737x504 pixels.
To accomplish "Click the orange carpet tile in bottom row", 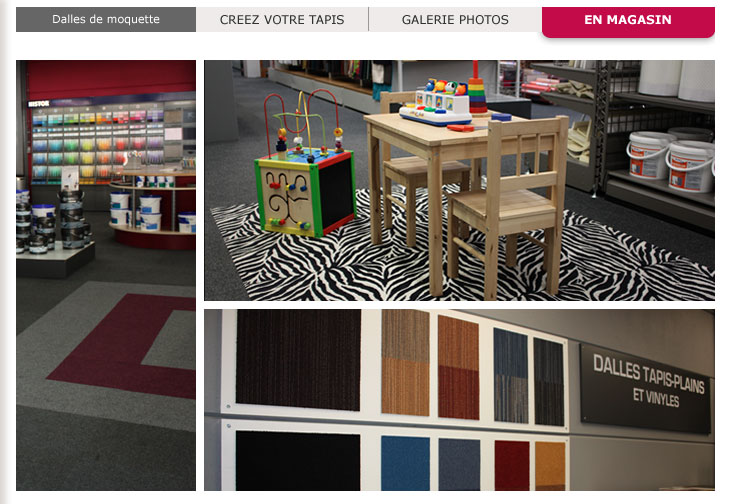I will point(550,466).
